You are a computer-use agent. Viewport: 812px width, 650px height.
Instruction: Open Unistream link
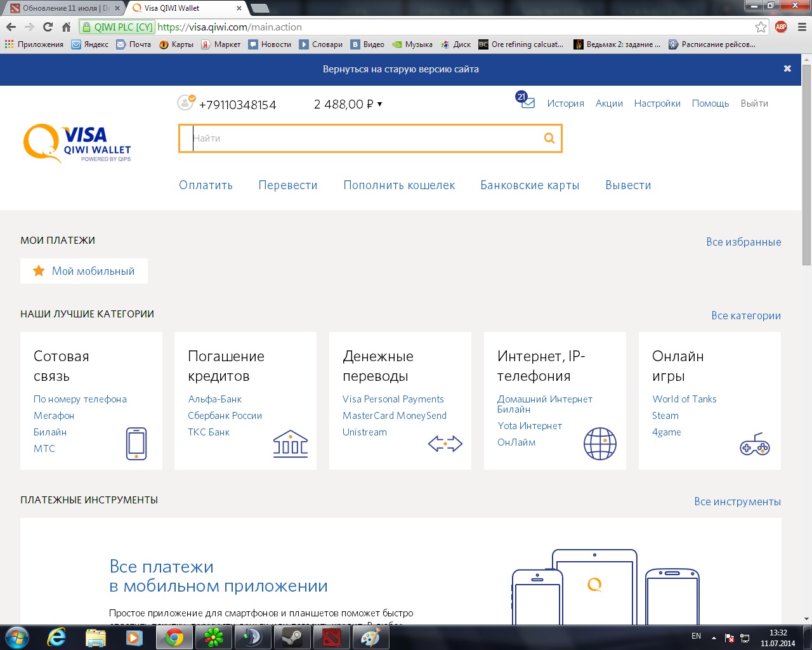tap(365, 432)
